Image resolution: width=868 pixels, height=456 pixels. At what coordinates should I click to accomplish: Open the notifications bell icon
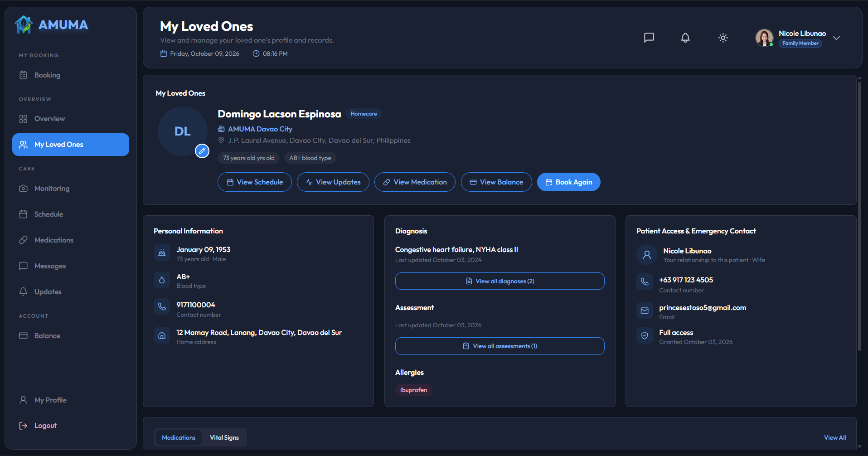tap(685, 38)
